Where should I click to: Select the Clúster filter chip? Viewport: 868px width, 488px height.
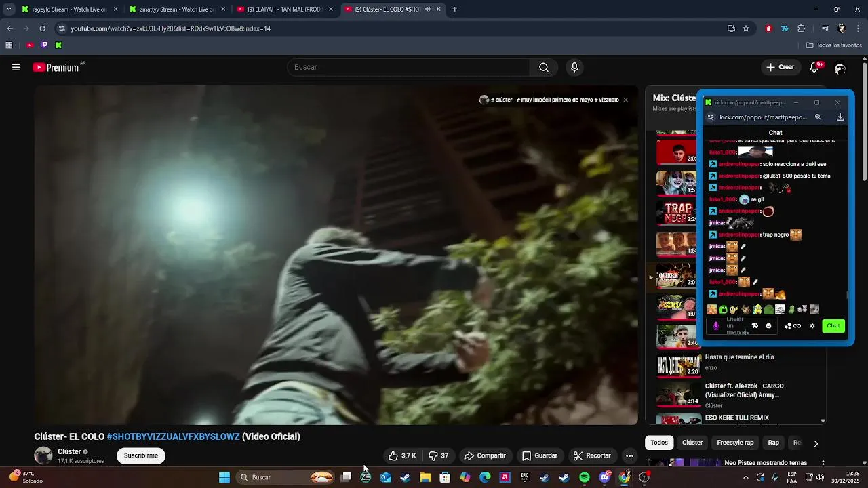(692, 443)
